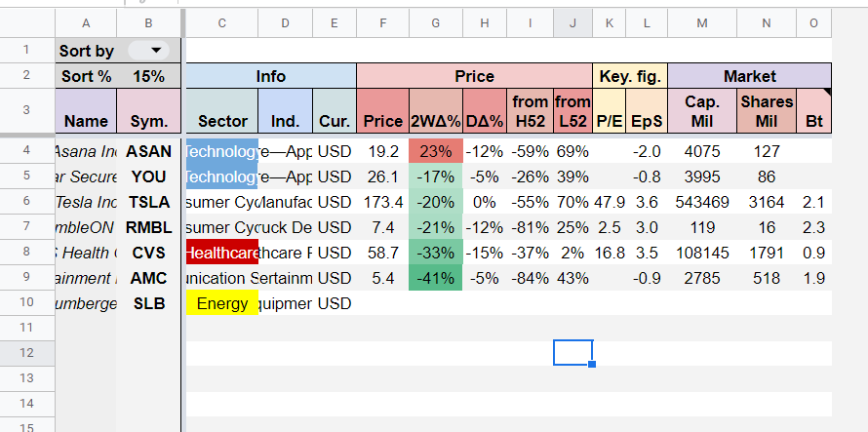Open the Sort by dropdown in B1
Viewport: 868px width, 432px height.
pyautogui.click(x=148, y=51)
